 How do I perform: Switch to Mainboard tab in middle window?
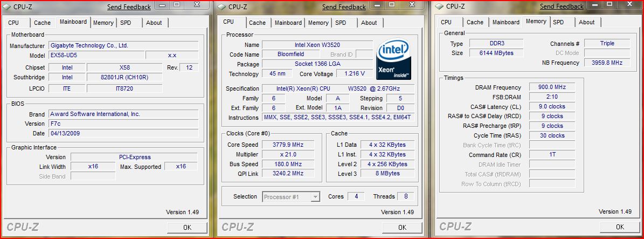coord(288,23)
